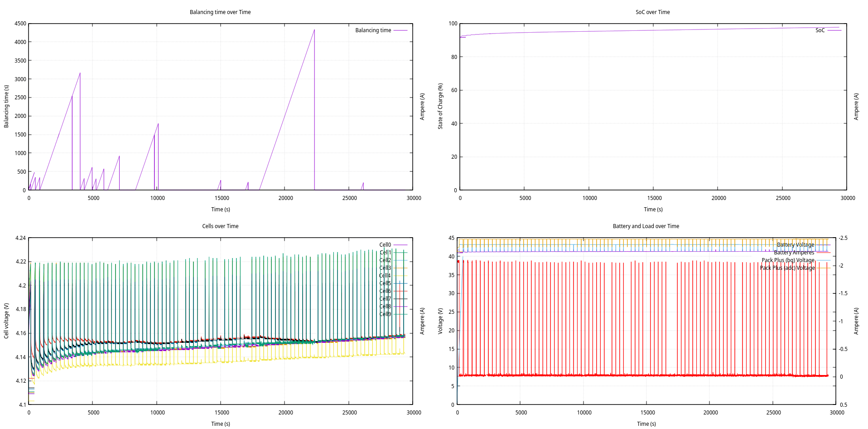Select the Cell8 legend entry
Viewport: 868px width, 429px height.
385,307
